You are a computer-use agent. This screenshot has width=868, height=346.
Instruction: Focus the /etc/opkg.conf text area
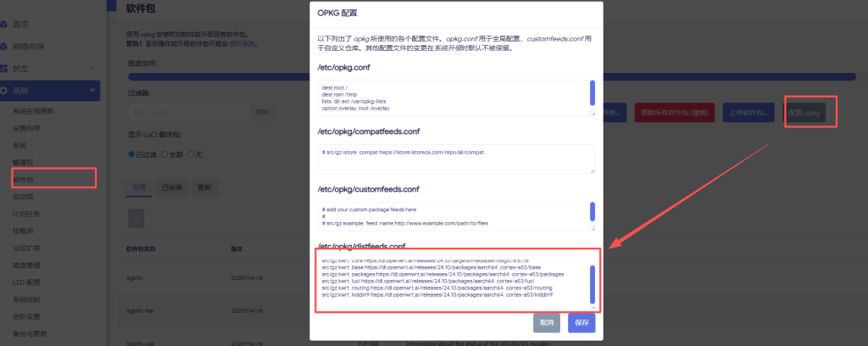coord(456,98)
